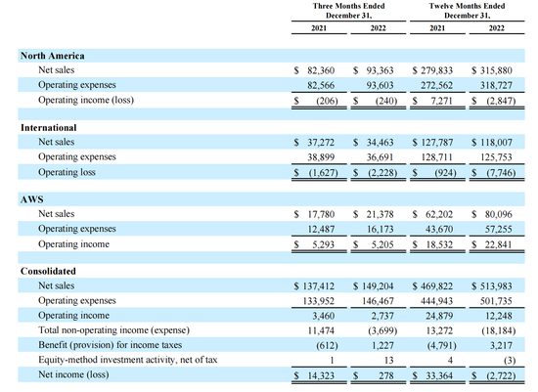Click North America operating income value 7,271
This screenshot has width=538, height=392.
click(441, 101)
